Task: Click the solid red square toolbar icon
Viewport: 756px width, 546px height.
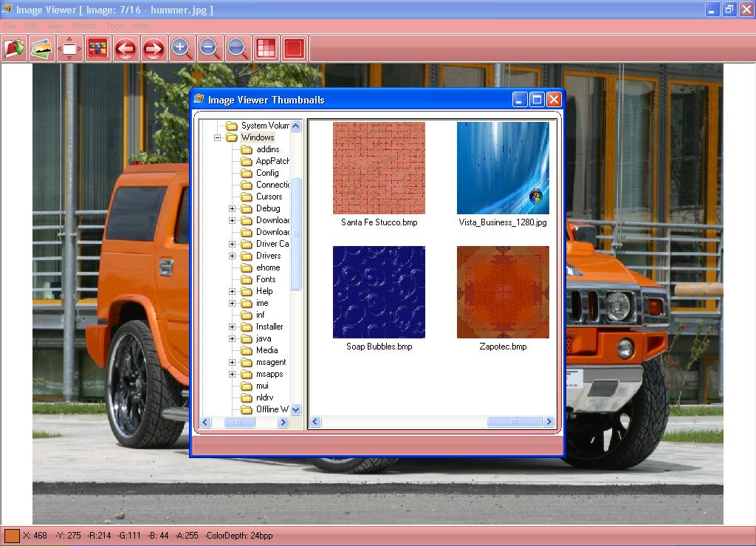Action: pos(293,49)
